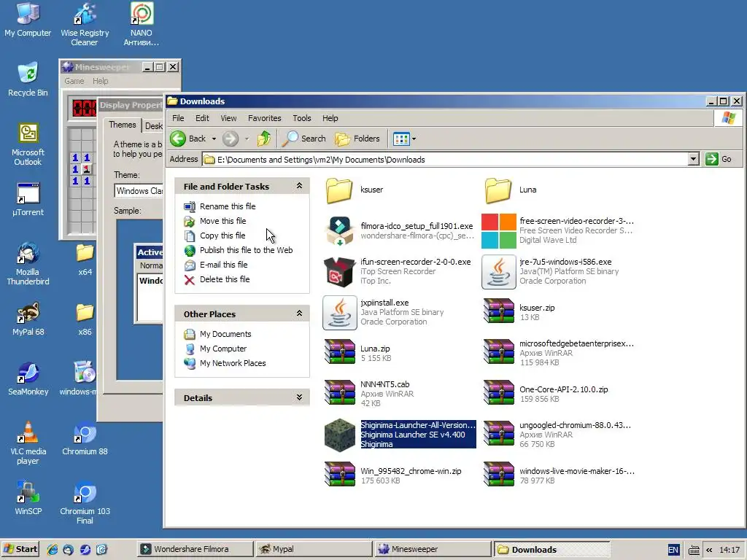The height and width of the screenshot is (560, 747).
Task: Select ungoogled-chromium-88 archive icon
Action: point(498,434)
